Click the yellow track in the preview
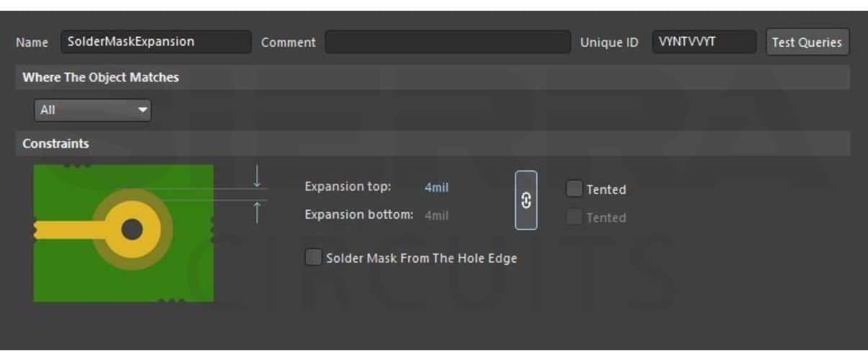Screen dimensions: 868x361 (65, 230)
